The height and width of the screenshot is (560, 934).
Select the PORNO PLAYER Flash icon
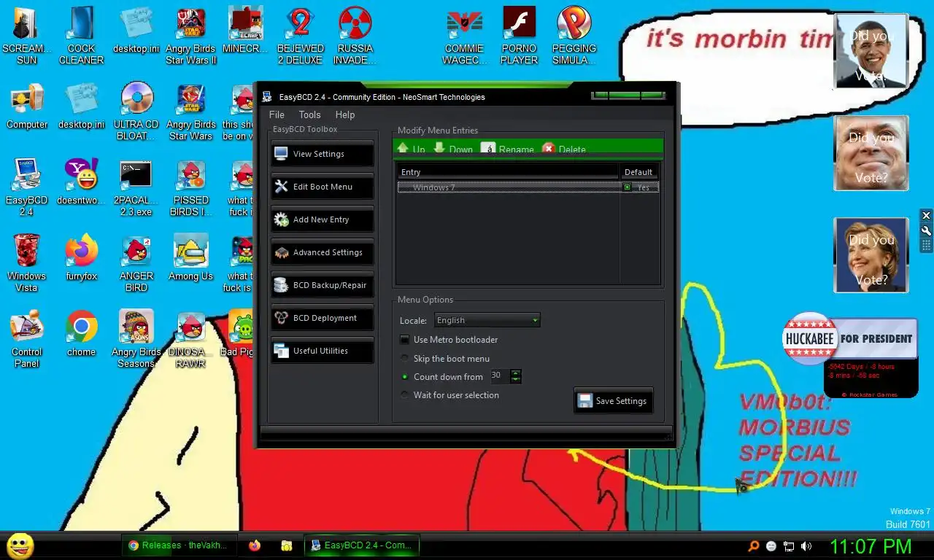[x=519, y=35]
